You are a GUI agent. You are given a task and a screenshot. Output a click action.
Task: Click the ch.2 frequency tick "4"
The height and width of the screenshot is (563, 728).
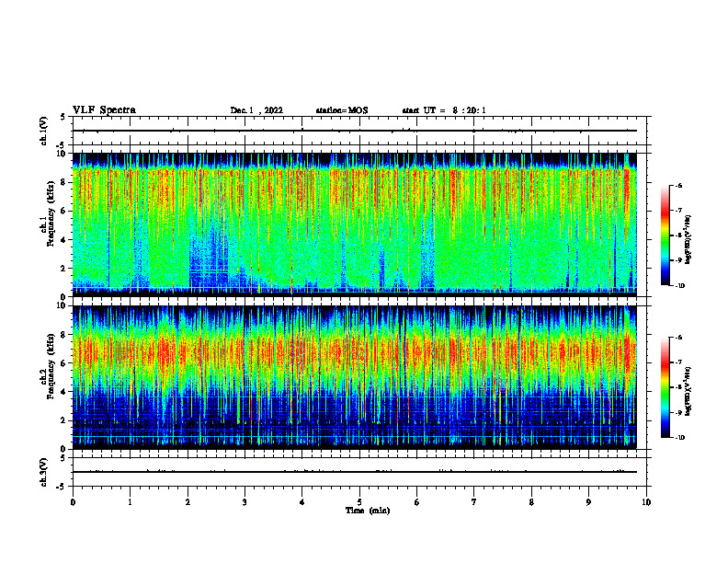[64, 392]
